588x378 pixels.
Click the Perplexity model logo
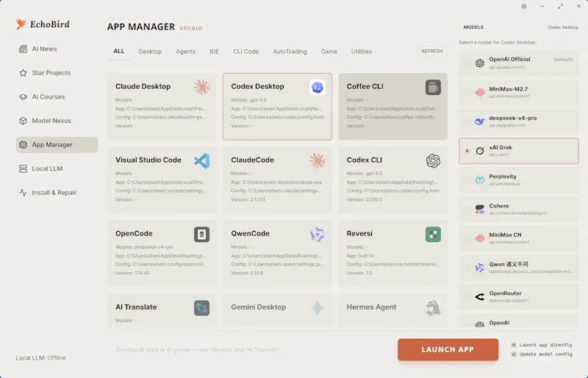[480, 180]
